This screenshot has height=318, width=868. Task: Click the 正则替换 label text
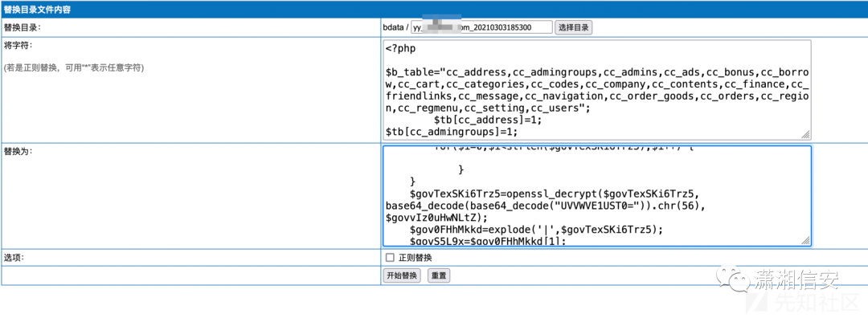coord(416,257)
